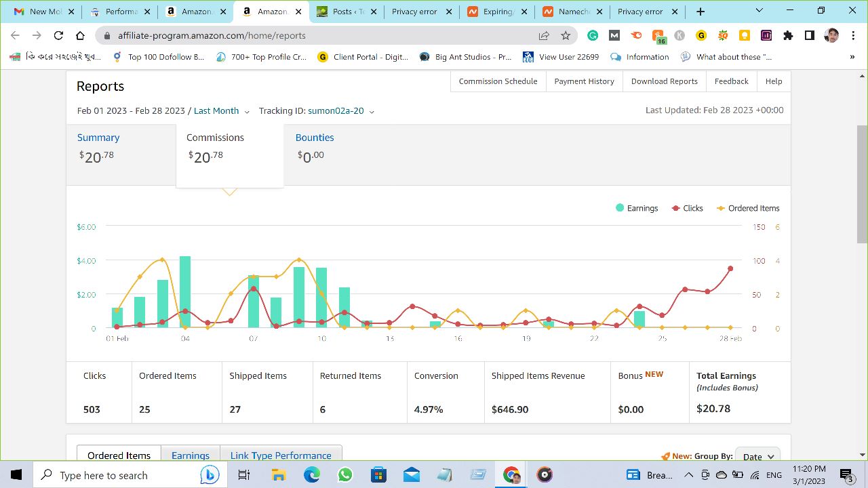Open WhatsApp from the taskbar
The height and width of the screenshot is (488, 868).
[x=345, y=475]
